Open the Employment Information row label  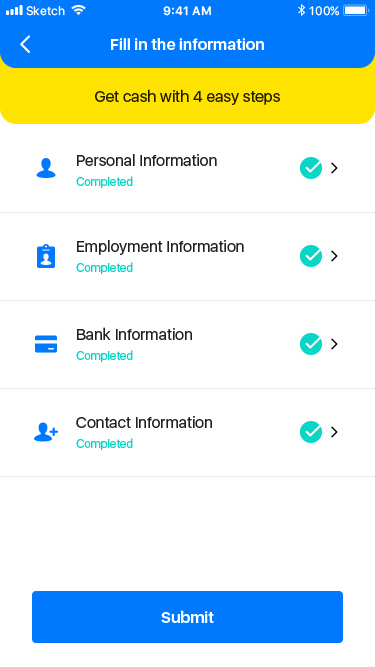[160, 247]
